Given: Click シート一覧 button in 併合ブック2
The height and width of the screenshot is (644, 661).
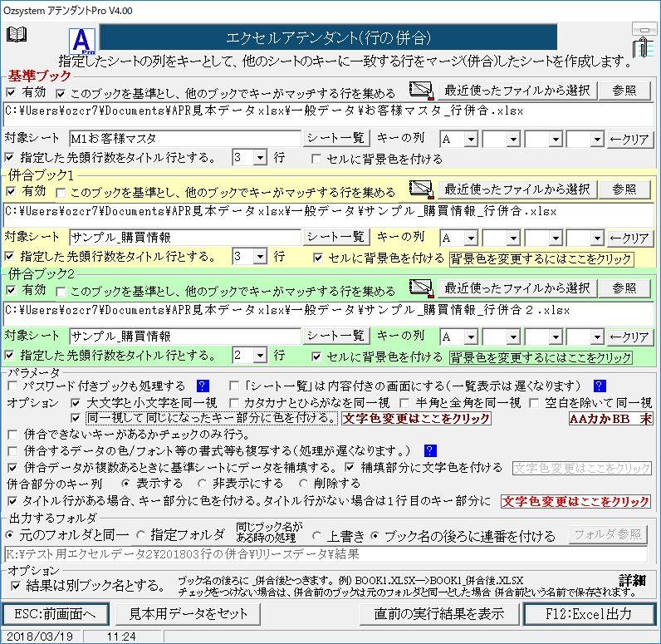Looking at the screenshot, I should point(336,336).
